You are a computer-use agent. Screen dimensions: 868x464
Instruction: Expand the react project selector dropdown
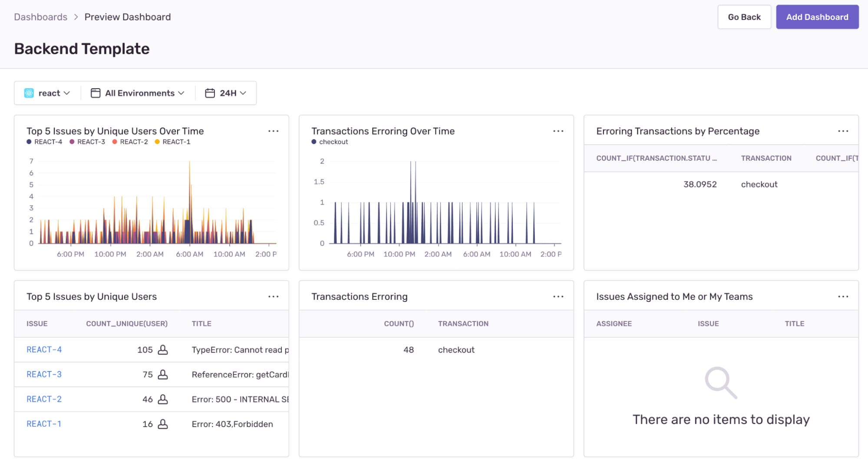(47, 93)
